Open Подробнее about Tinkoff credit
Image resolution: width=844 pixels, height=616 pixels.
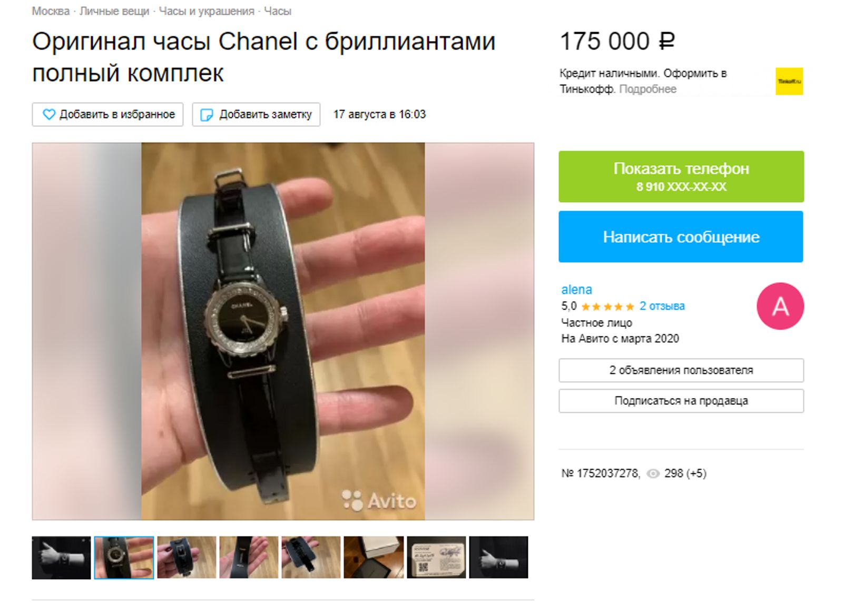pos(647,89)
